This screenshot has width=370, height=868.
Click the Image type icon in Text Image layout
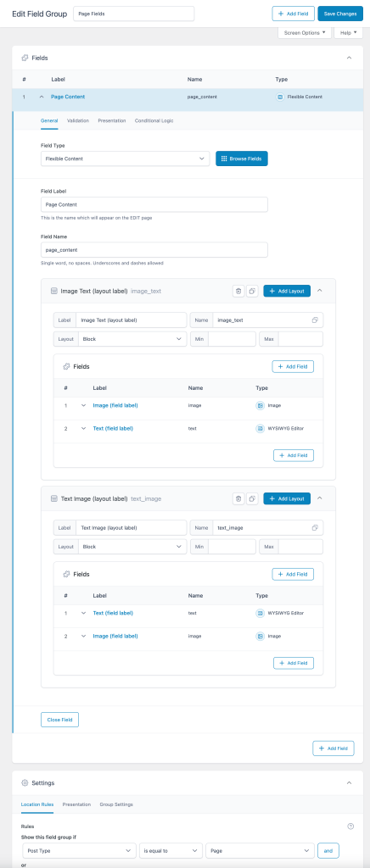pos(260,636)
